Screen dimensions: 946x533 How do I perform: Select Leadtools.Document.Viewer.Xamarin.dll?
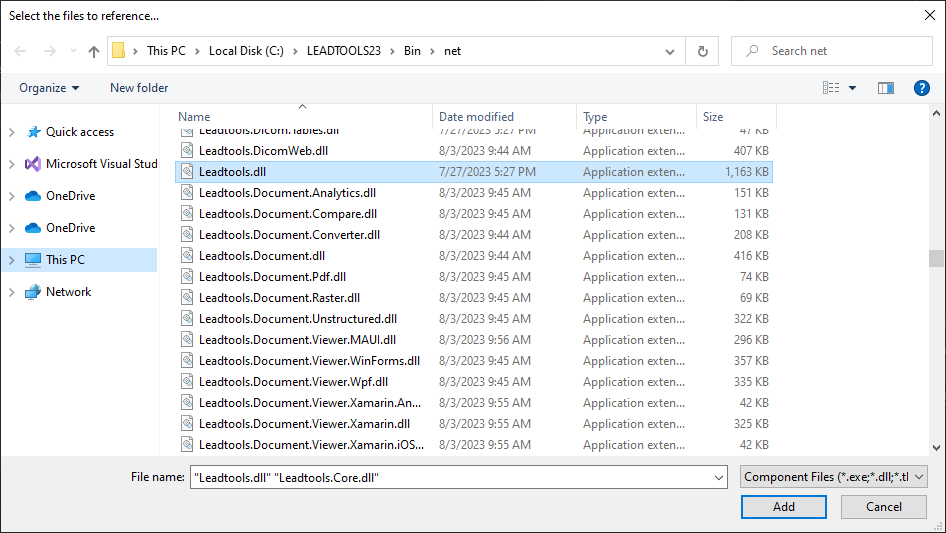[x=305, y=424]
